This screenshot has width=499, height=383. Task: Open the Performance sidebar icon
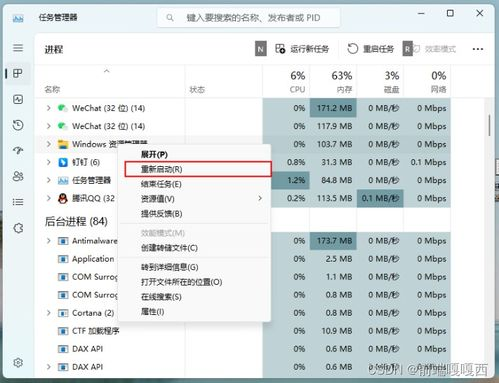click(18, 99)
